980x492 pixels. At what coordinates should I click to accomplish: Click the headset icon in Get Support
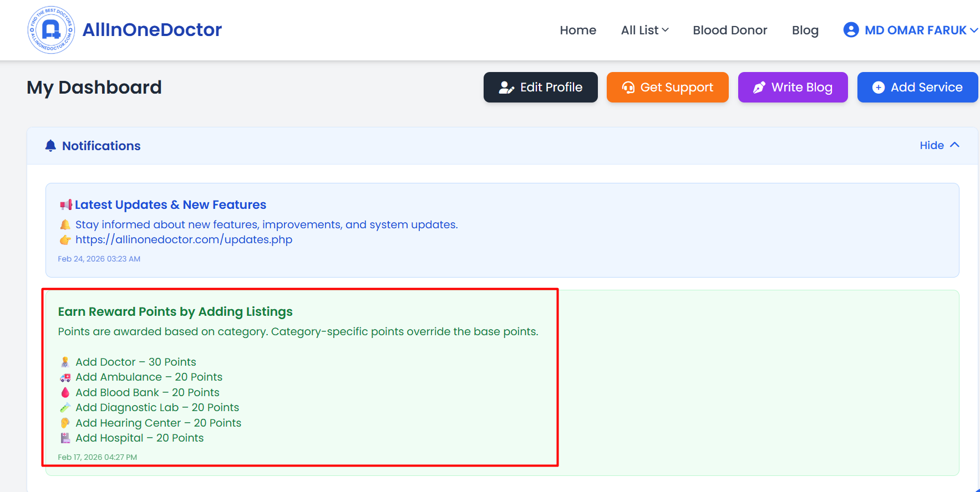[628, 88]
